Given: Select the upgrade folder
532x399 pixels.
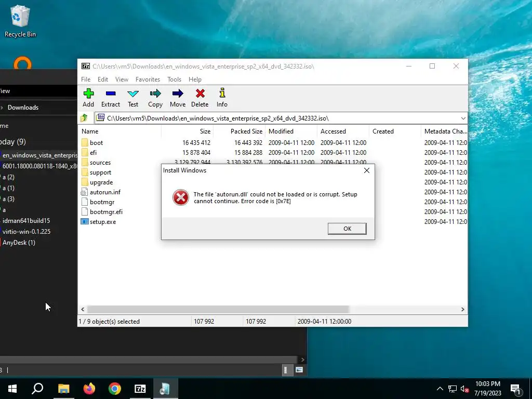Looking at the screenshot, I should click(101, 182).
